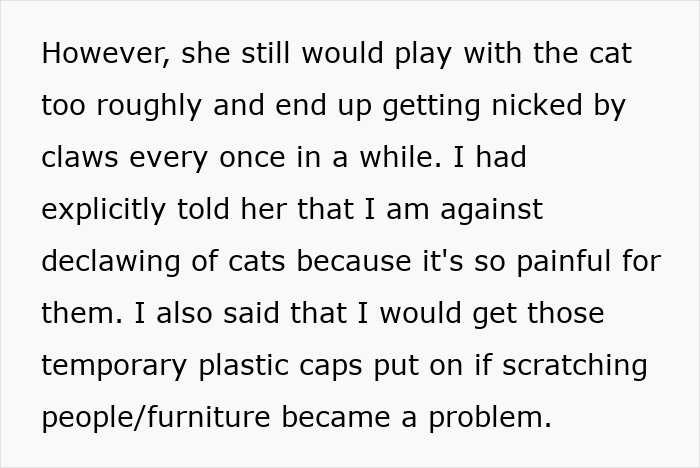Click the word "once" in third line
The width and height of the screenshot is (700, 468).
coord(252,158)
